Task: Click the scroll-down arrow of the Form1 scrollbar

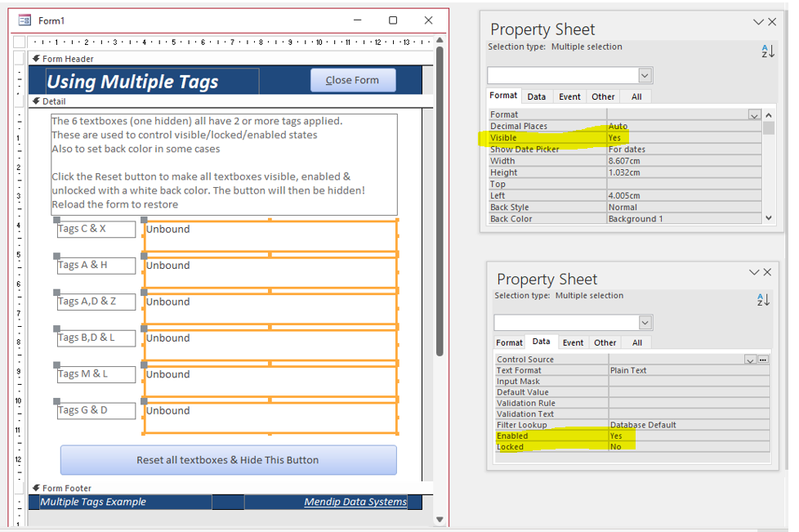Action: click(440, 520)
